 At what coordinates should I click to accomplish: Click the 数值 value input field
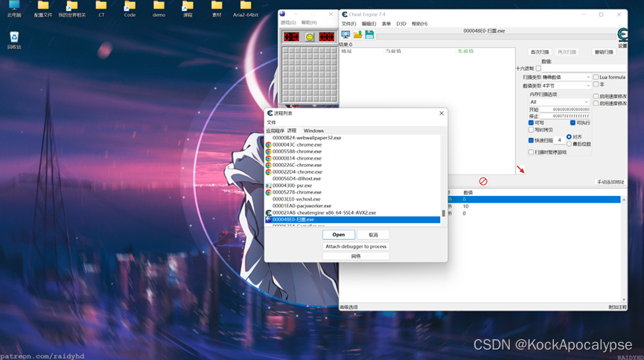tap(584, 69)
